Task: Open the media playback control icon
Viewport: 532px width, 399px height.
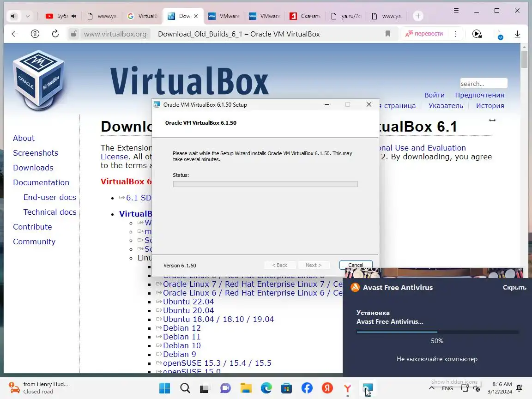Action: [477, 34]
